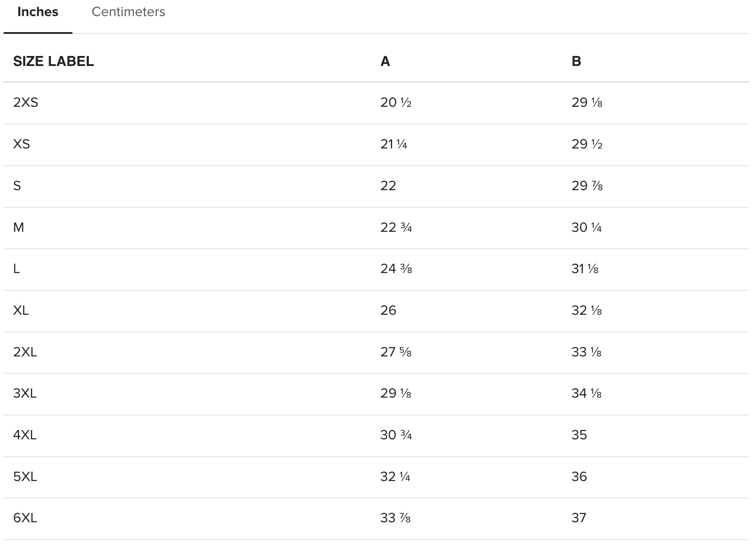Click the 6XL size label
Image resolution: width=754 pixels, height=560 pixels.
tap(25, 518)
